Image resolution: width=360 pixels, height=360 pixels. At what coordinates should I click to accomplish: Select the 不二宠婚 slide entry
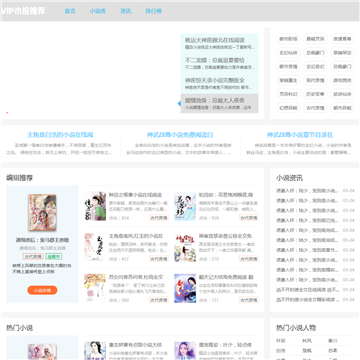219,63
